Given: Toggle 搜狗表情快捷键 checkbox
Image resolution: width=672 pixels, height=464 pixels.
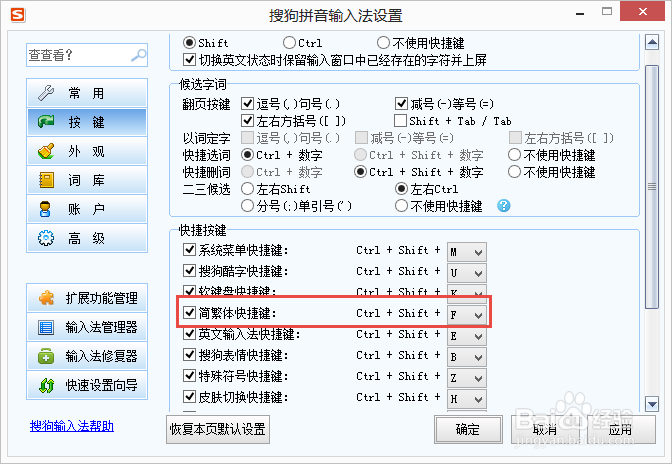Looking at the screenshot, I should pos(189,355).
